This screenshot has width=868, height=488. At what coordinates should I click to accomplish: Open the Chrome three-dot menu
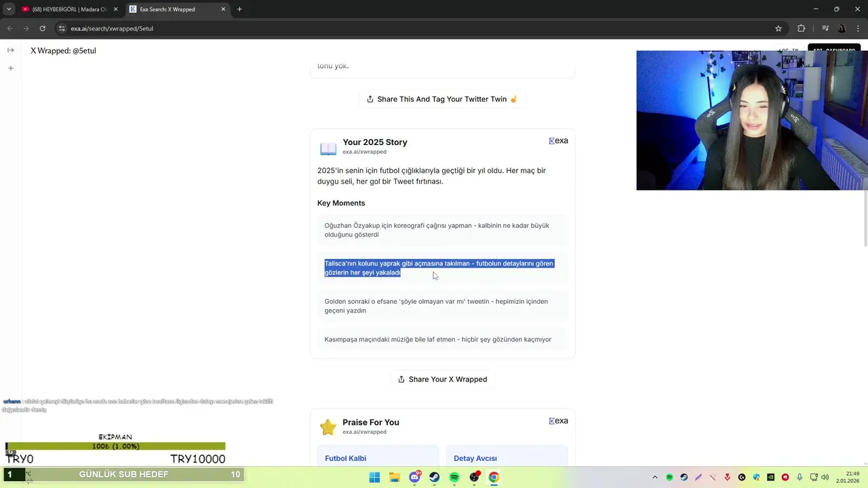click(858, 28)
